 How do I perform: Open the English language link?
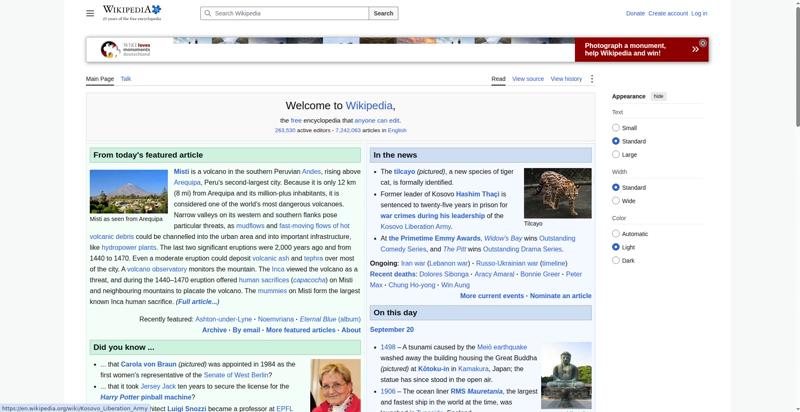[x=397, y=130]
